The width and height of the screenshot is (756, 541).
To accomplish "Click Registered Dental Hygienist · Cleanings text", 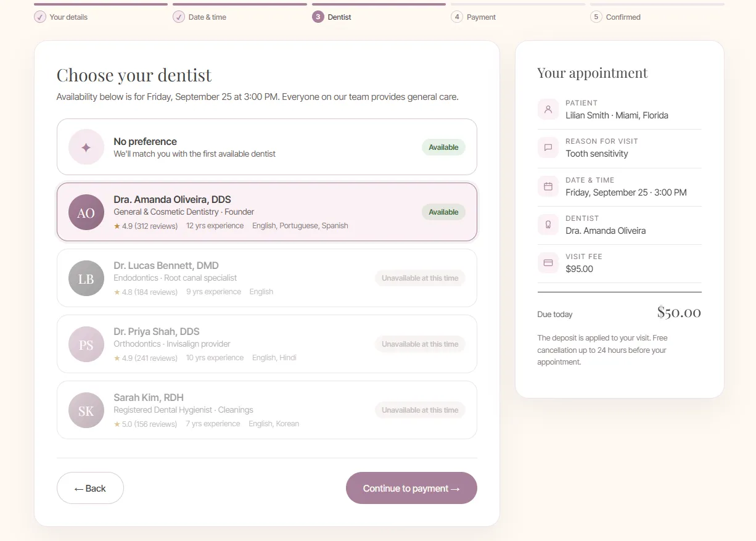I will coord(184,410).
